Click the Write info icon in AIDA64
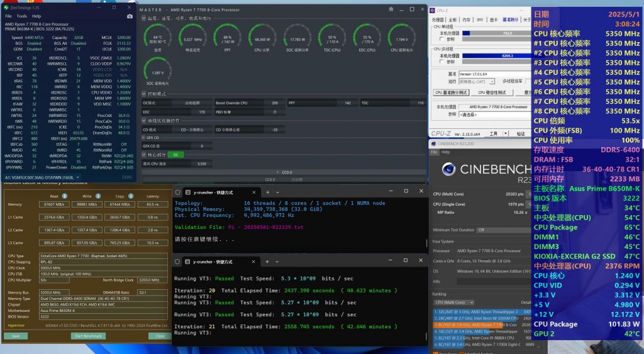 coord(99,196)
